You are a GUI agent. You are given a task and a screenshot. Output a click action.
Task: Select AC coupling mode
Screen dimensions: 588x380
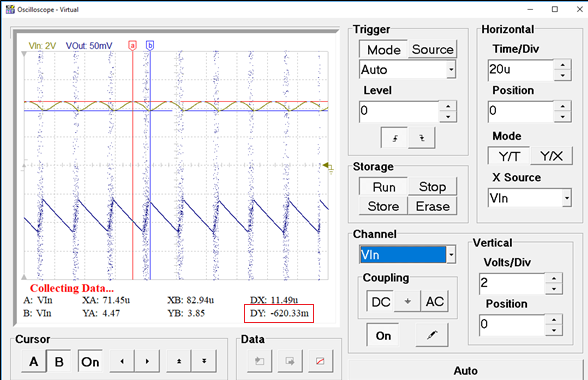434,301
